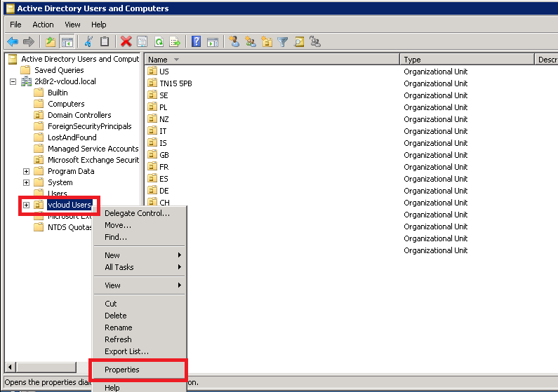Image resolution: width=558 pixels, height=392 pixels.
Task: Click the Cut scissors toolbar icon
Action: tap(88, 42)
